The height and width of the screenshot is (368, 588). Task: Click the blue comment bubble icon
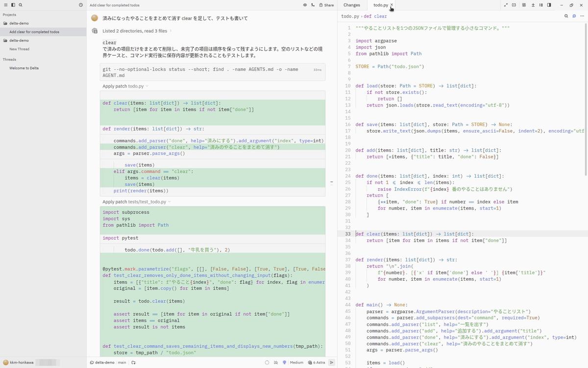[574, 16]
